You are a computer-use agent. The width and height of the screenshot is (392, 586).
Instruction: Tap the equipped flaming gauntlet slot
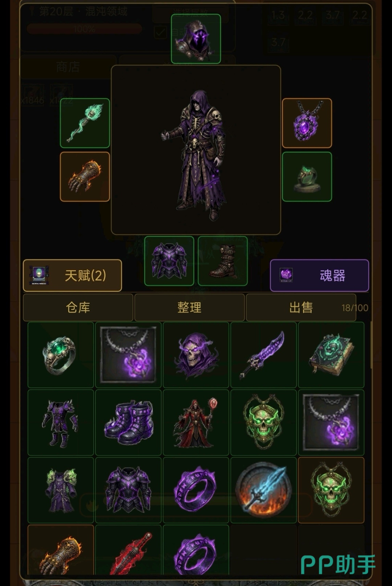pyautogui.click(x=85, y=177)
